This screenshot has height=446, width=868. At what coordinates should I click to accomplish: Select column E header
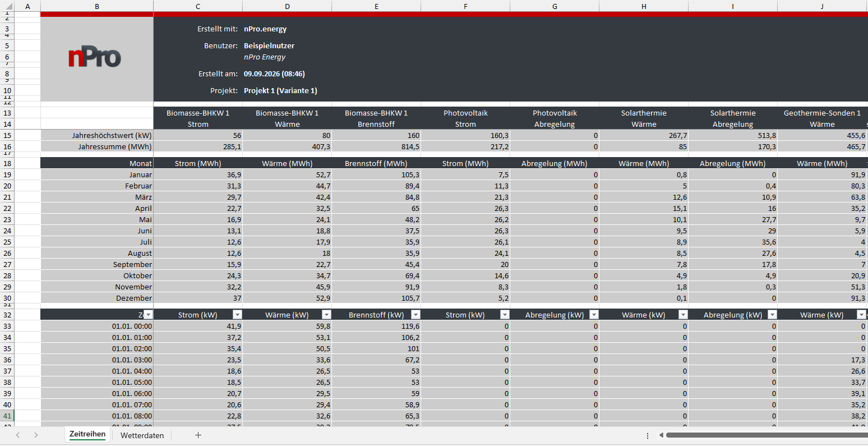[x=376, y=6]
